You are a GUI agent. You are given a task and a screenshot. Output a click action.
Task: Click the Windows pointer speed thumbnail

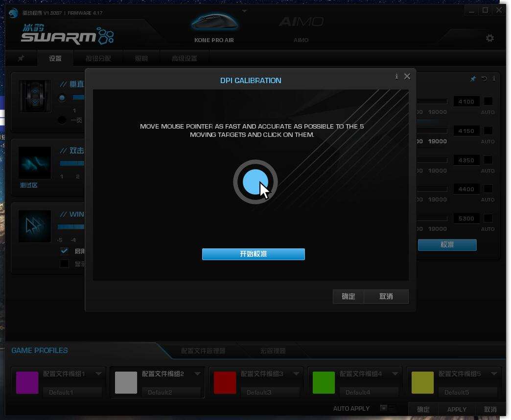pos(35,226)
